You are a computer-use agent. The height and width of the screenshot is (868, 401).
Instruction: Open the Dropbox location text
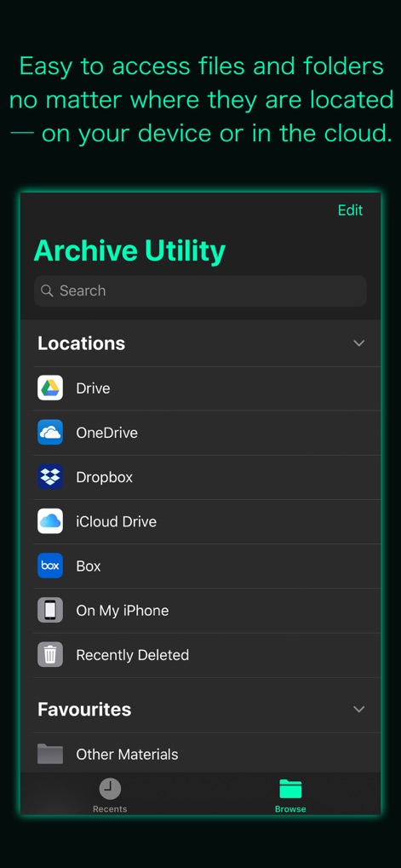coord(105,477)
